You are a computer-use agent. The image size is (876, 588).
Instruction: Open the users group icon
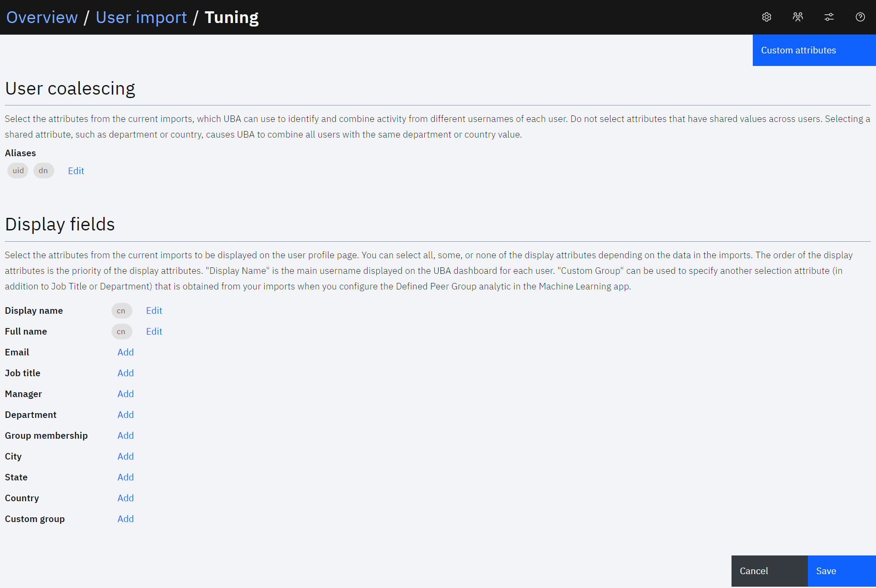(798, 17)
